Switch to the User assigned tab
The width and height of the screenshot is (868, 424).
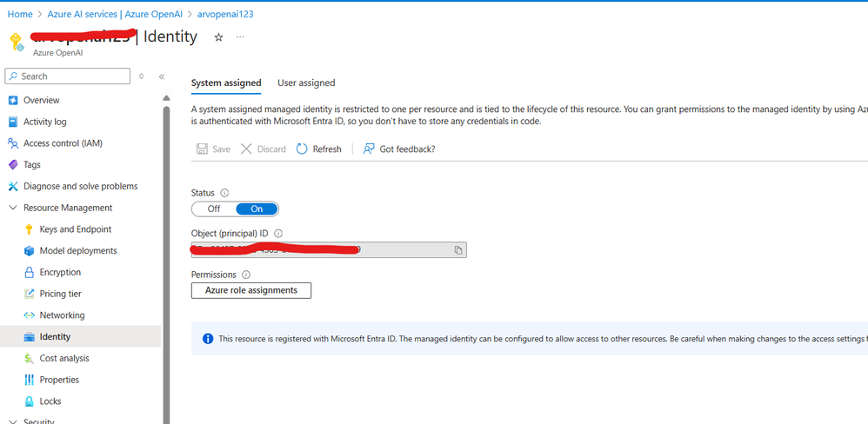(306, 83)
